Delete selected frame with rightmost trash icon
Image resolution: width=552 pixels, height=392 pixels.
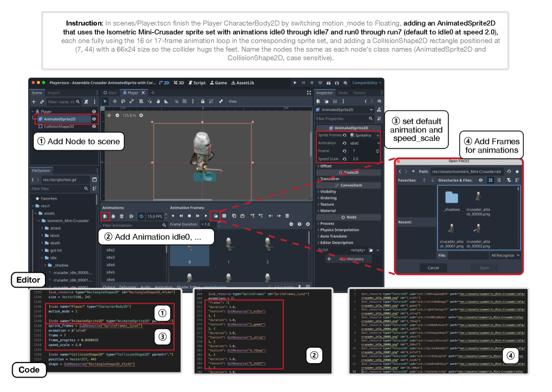click(x=287, y=216)
